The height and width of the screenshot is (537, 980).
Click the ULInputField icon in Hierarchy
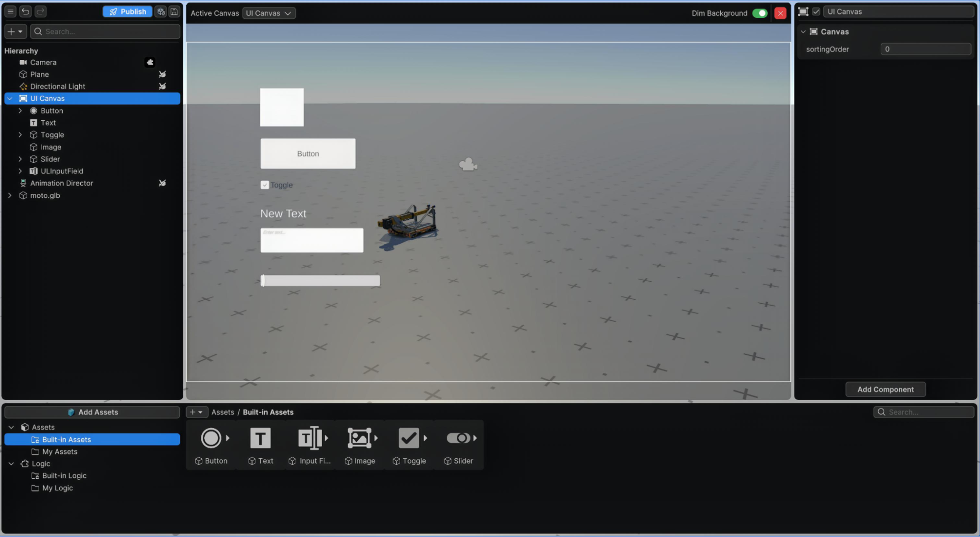34,171
